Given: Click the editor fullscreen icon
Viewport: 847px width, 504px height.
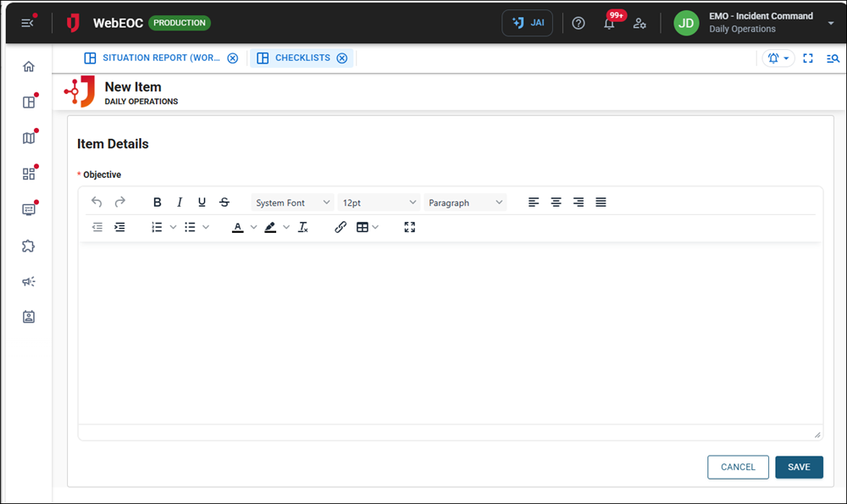Looking at the screenshot, I should coord(410,227).
